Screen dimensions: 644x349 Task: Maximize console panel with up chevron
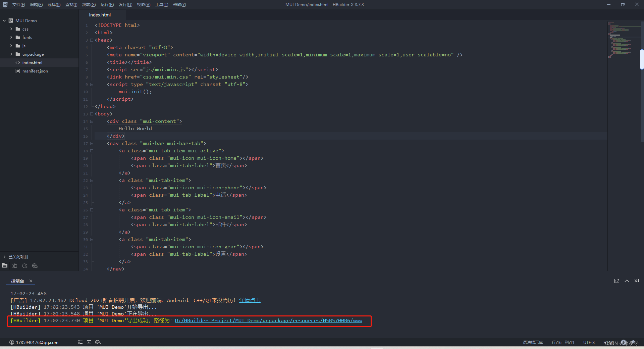tap(627, 281)
